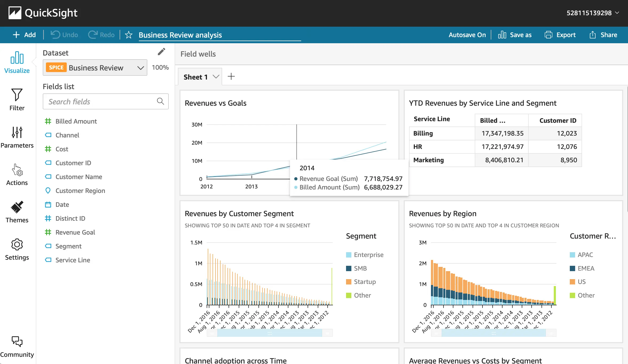Image resolution: width=628 pixels, height=364 pixels.
Task: Click YTD Revenues by Service Line title
Action: tap(482, 103)
